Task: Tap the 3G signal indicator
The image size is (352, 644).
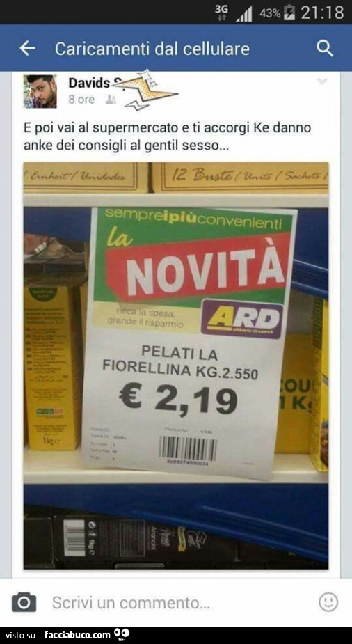Action: [x=221, y=13]
